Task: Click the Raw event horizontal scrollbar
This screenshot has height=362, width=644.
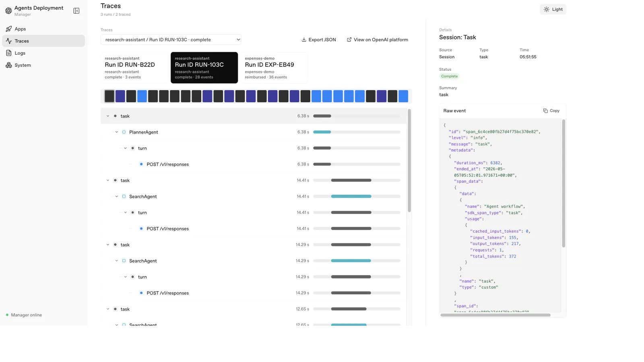Action: tap(495, 315)
